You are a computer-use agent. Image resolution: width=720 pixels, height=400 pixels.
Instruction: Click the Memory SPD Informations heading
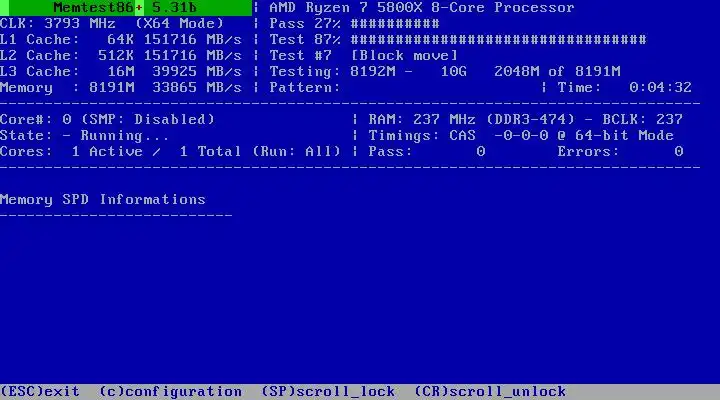point(103,200)
